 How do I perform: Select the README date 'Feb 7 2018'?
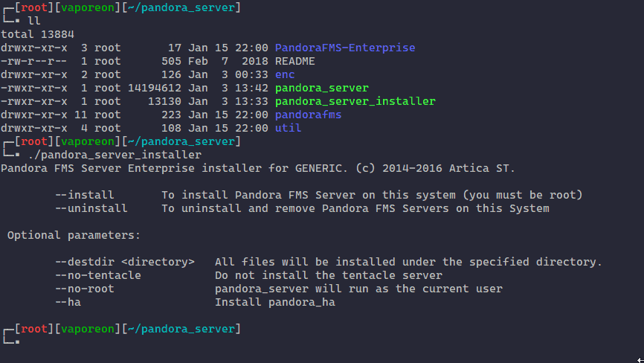[x=228, y=61]
